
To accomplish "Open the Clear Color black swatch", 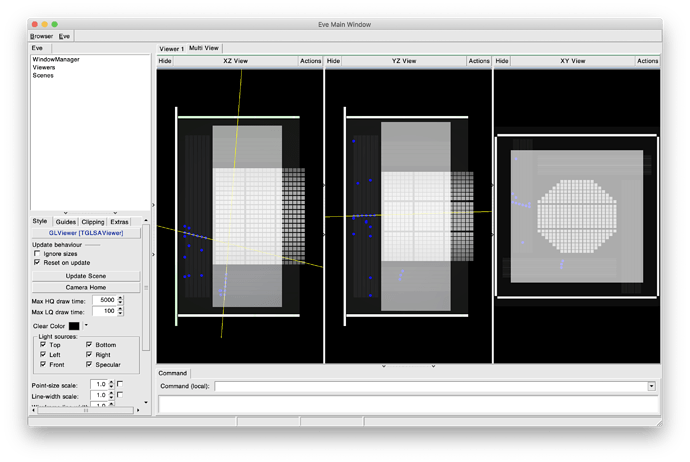I will point(74,326).
